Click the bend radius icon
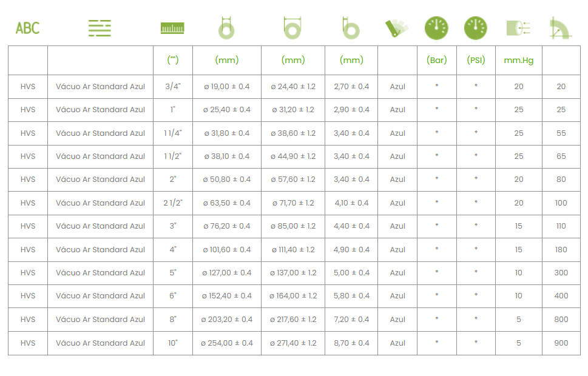The image size is (588, 376). pos(561,28)
